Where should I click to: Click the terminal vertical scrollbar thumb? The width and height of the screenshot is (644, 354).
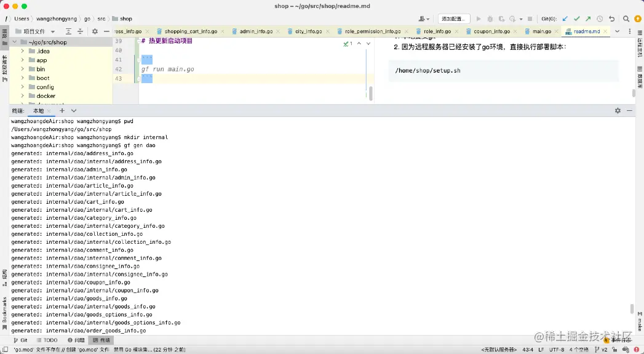click(632, 309)
